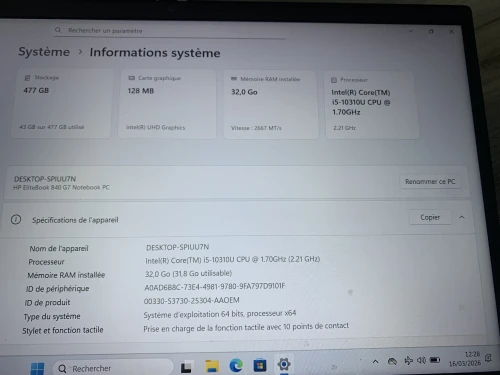Launch Microsoft Edge from the taskbar
This screenshot has height=375, width=500.
coord(236,365)
